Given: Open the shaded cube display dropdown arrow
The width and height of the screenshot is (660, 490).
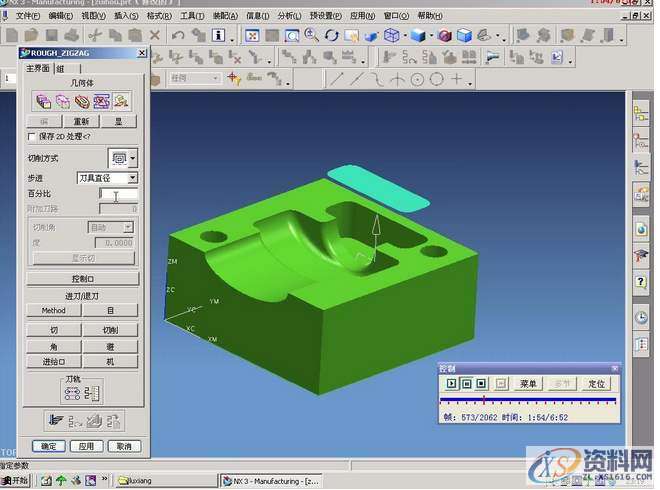Looking at the screenshot, I should 432,36.
